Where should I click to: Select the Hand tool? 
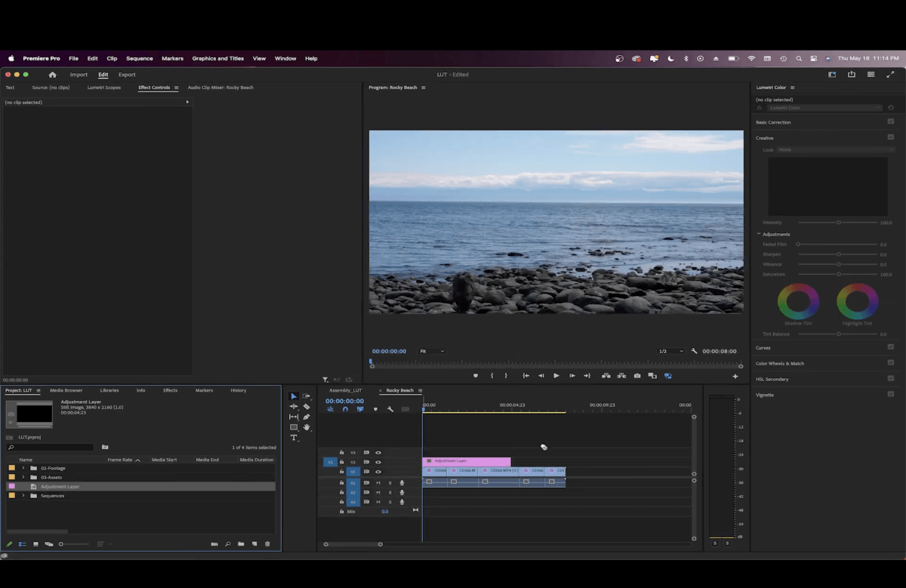click(x=307, y=427)
